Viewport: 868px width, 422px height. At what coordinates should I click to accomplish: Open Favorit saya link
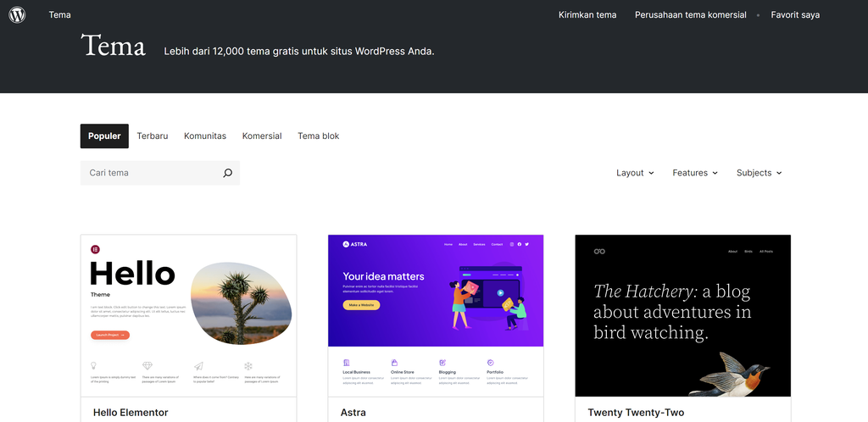pyautogui.click(x=795, y=15)
